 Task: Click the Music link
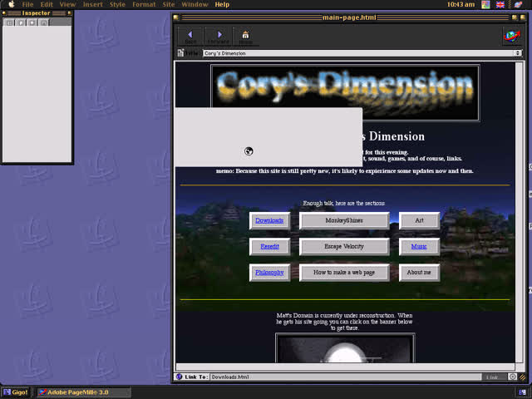click(x=419, y=247)
